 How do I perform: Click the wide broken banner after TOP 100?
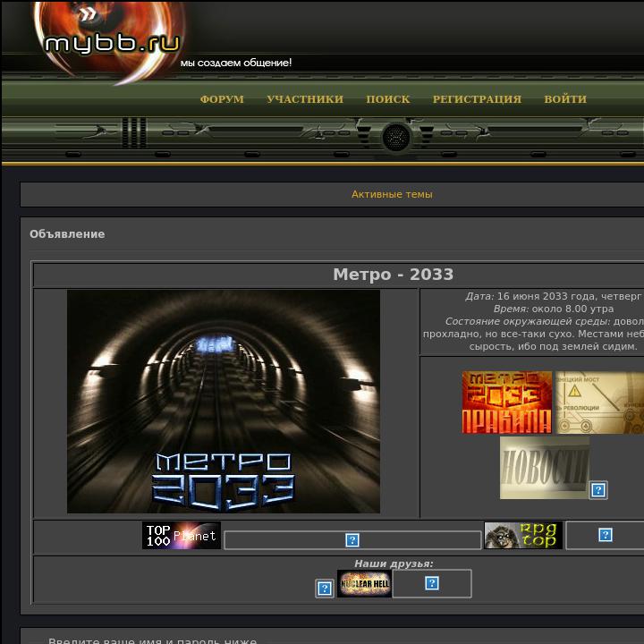click(x=352, y=539)
